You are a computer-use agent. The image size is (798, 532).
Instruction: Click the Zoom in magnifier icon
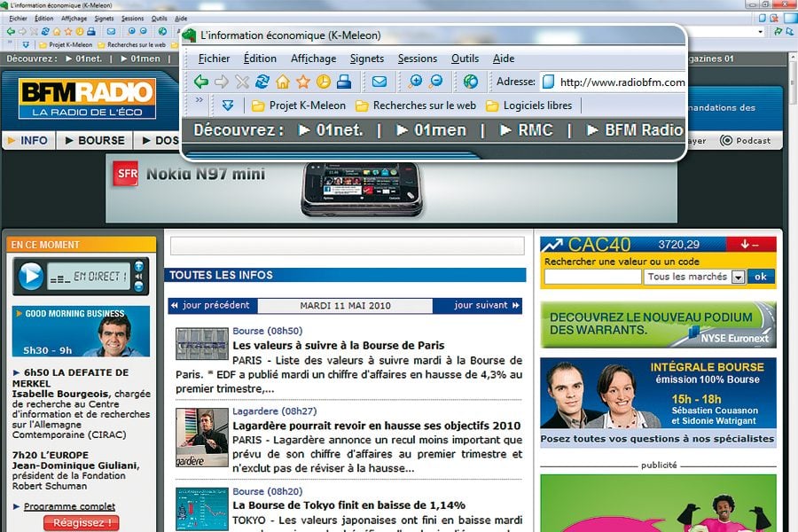[x=415, y=82]
